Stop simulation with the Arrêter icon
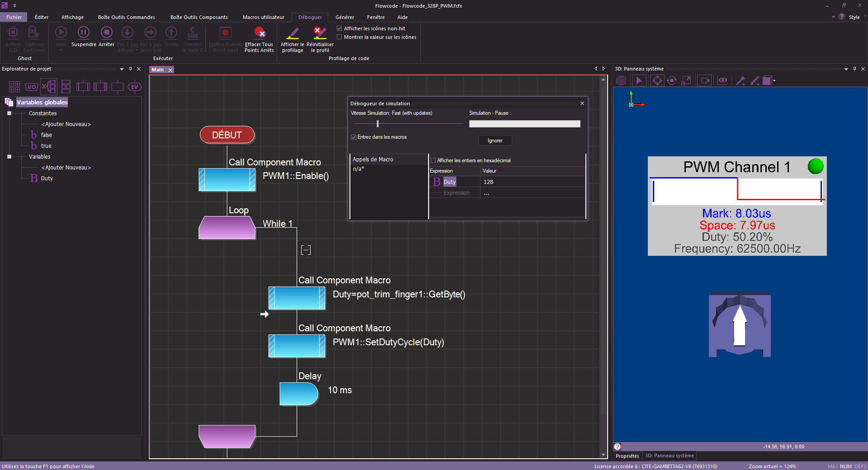The width and height of the screenshot is (868, 470). (x=107, y=33)
